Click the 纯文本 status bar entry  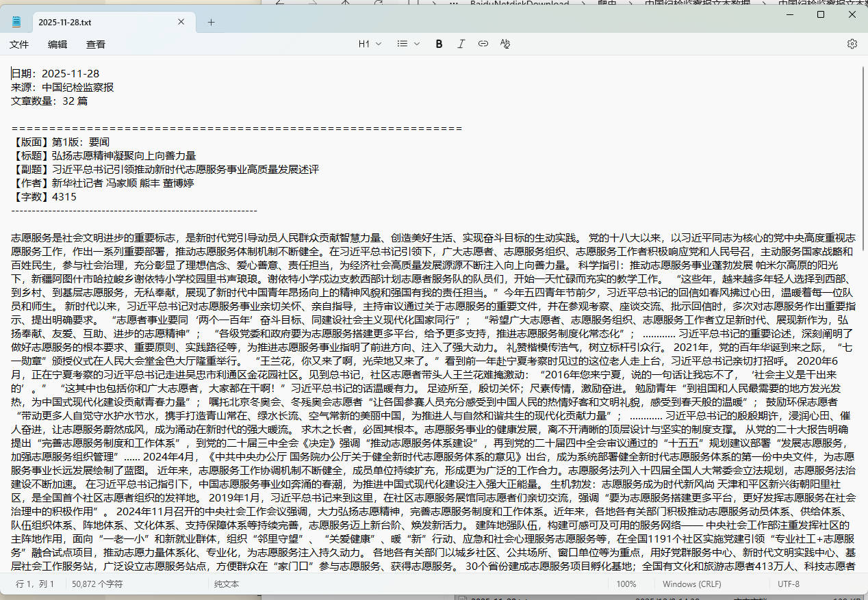coord(225,584)
